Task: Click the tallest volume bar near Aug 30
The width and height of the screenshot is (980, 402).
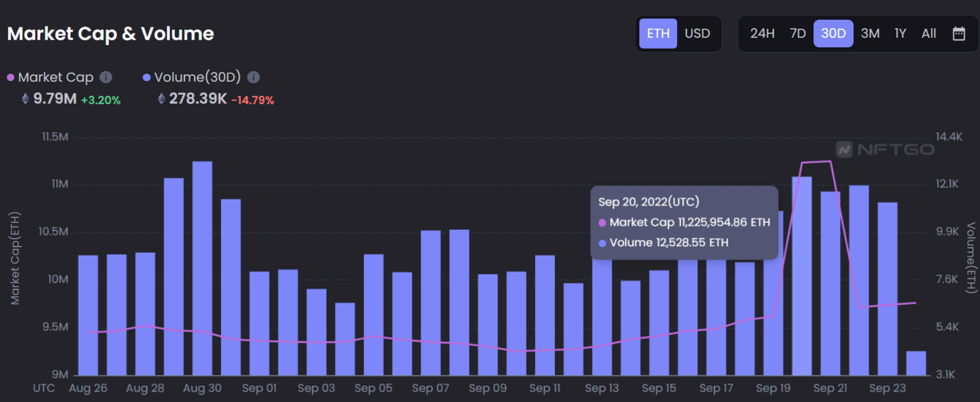Action: pyautogui.click(x=202, y=268)
